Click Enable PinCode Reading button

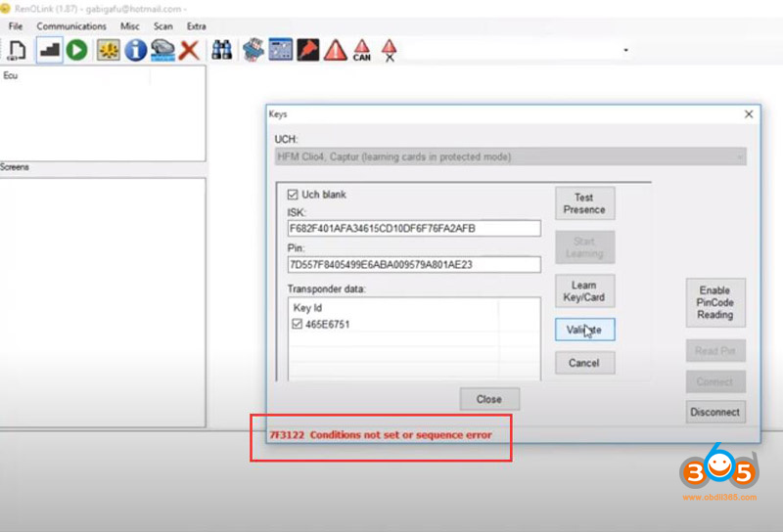(x=714, y=302)
